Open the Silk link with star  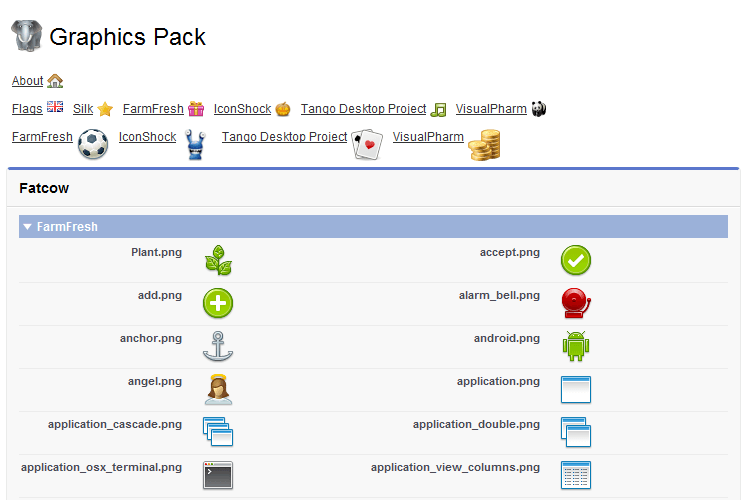[83, 109]
